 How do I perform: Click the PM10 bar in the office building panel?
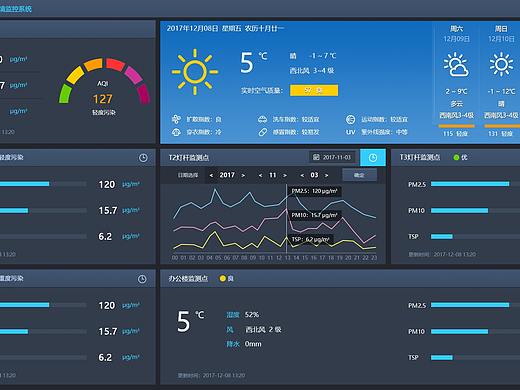[459, 331]
